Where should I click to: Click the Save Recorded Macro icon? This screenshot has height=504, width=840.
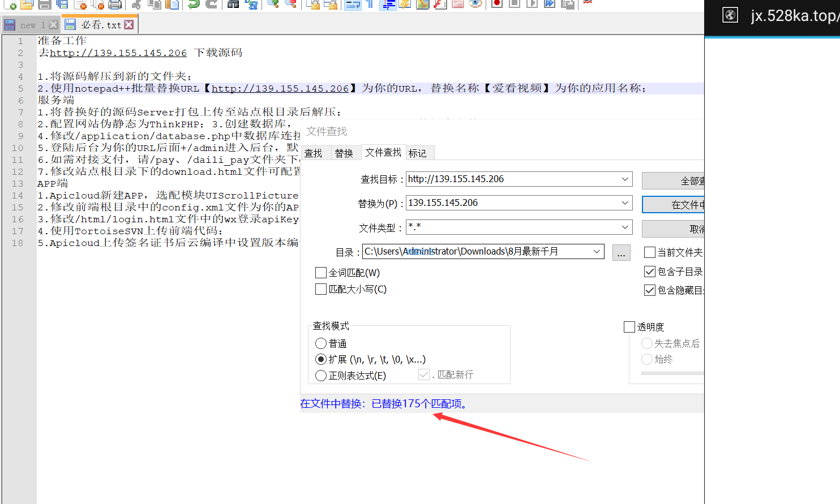(567, 5)
